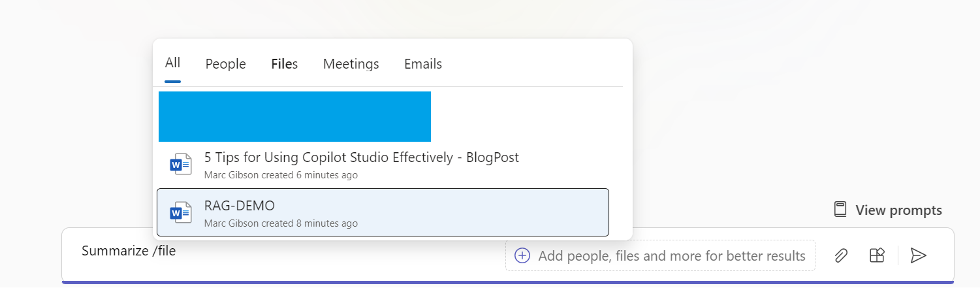Choose the 5 Tips for Using Copilot Studio title
Screen dimensions: 980x292
click(x=361, y=157)
